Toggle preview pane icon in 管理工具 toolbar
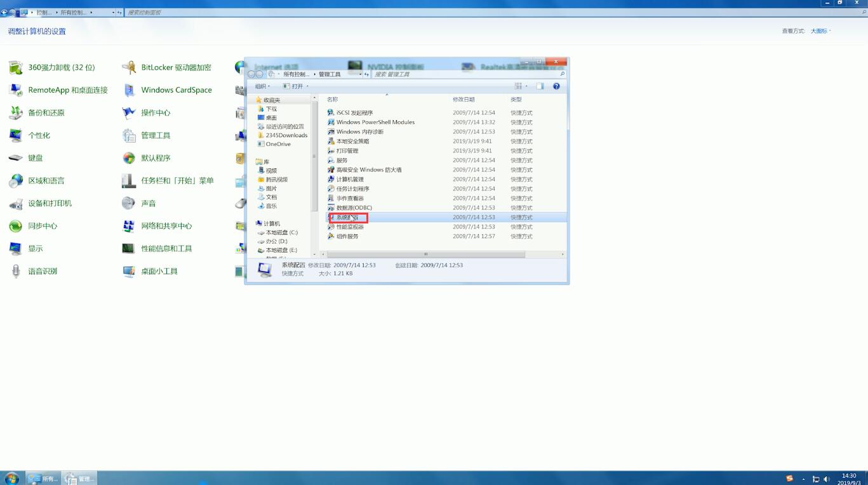This screenshot has width=868, height=485. point(540,86)
